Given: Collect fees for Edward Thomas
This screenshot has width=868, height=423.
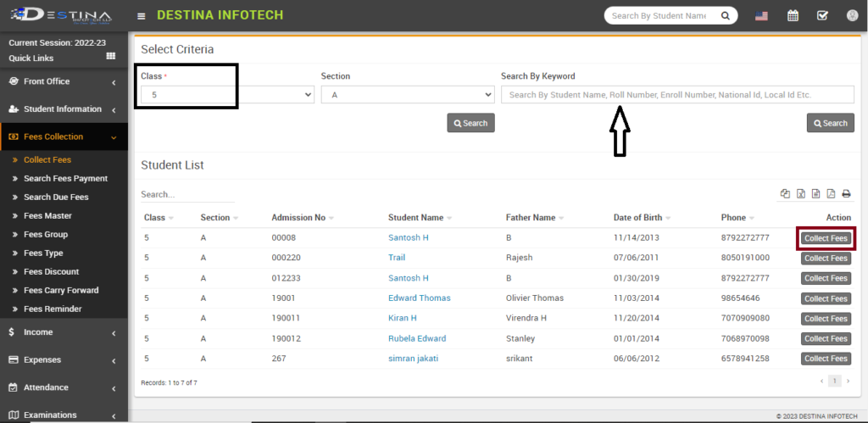Looking at the screenshot, I should click(x=826, y=298).
